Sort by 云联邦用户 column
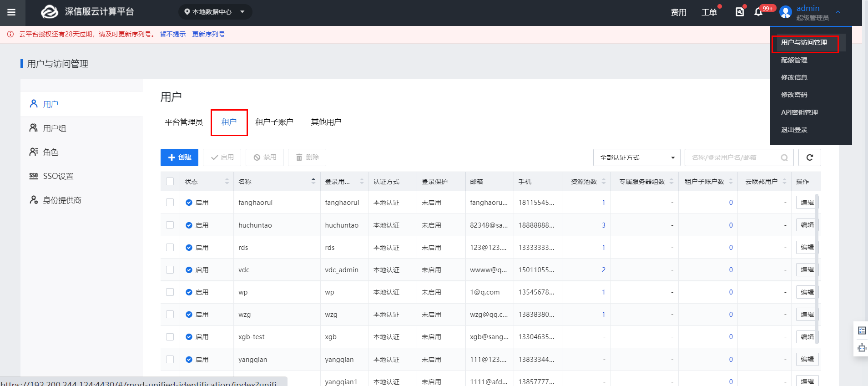This screenshot has height=386, width=868. click(x=784, y=182)
